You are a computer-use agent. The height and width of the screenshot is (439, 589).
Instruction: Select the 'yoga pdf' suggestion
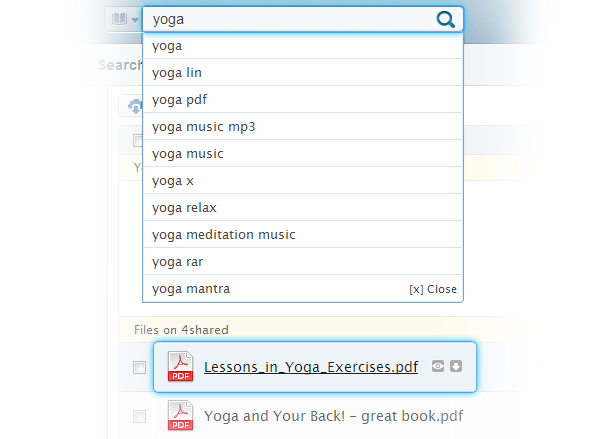pos(303,100)
